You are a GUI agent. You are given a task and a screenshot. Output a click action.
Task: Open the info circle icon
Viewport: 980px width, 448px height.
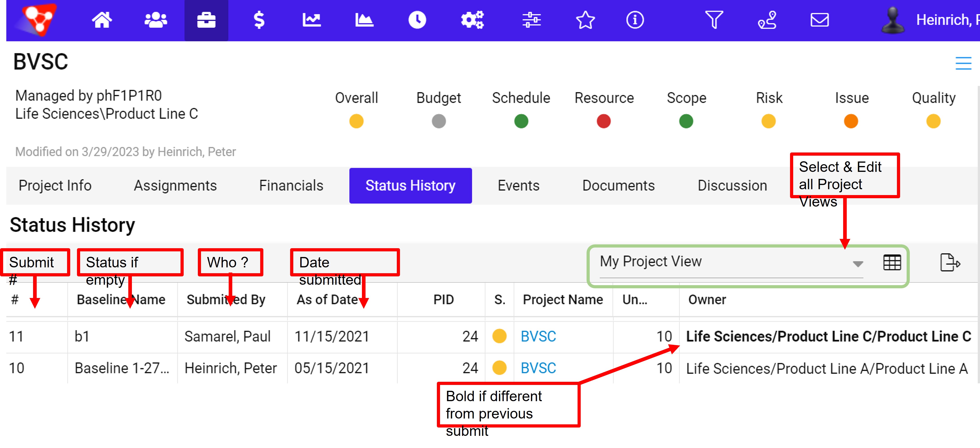pyautogui.click(x=635, y=20)
